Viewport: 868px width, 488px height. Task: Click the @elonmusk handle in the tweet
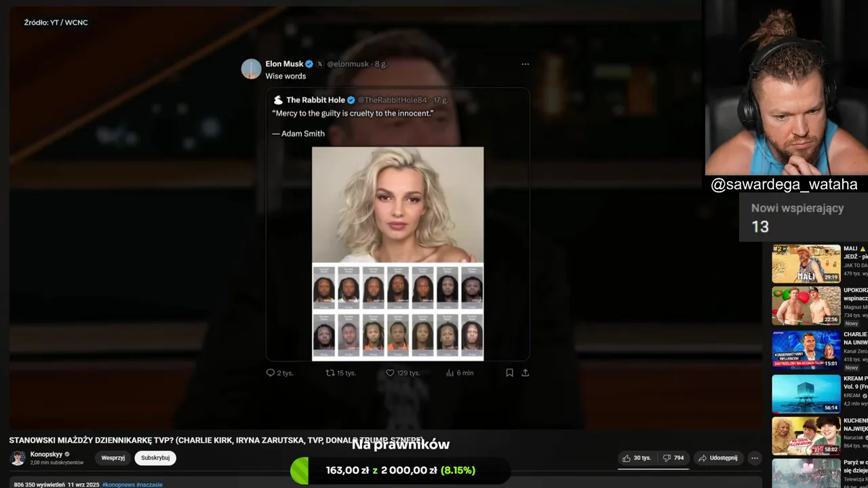coord(348,64)
